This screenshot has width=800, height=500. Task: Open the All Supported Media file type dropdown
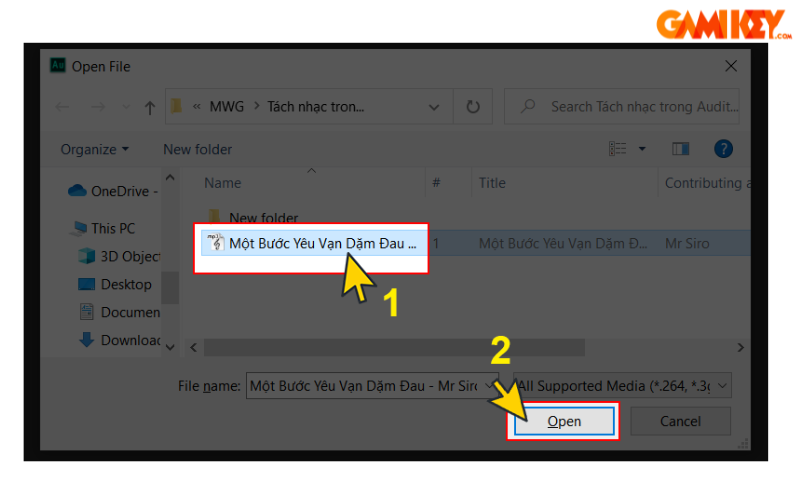[x=622, y=385]
